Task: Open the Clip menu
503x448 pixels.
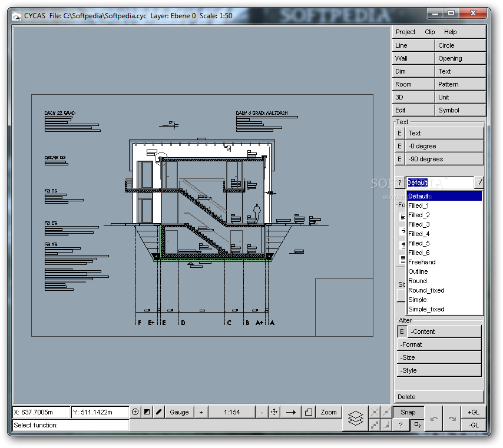Action: [430, 32]
